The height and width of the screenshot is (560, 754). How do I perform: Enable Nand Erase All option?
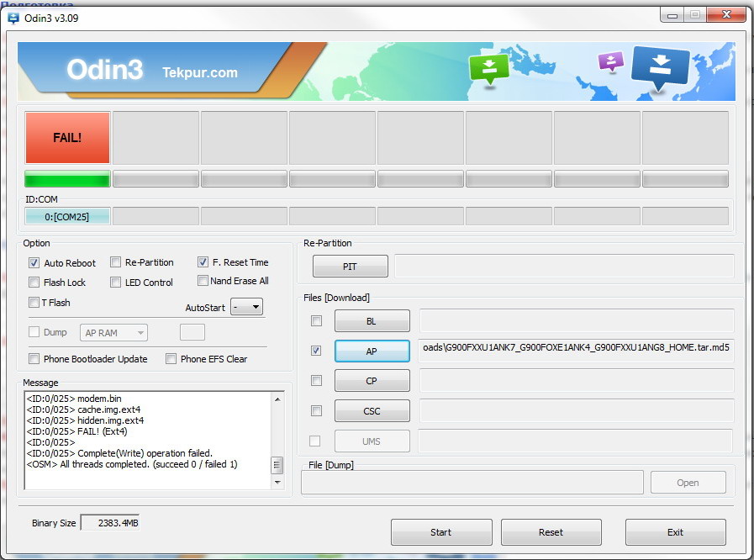203,281
